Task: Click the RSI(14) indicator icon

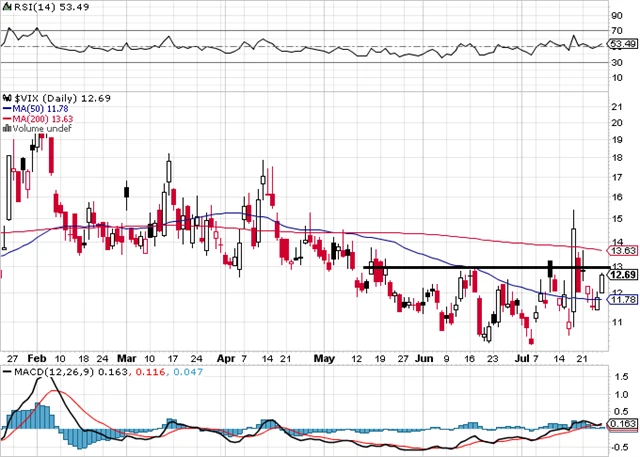Action: pyautogui.click(x=7, y=8)
